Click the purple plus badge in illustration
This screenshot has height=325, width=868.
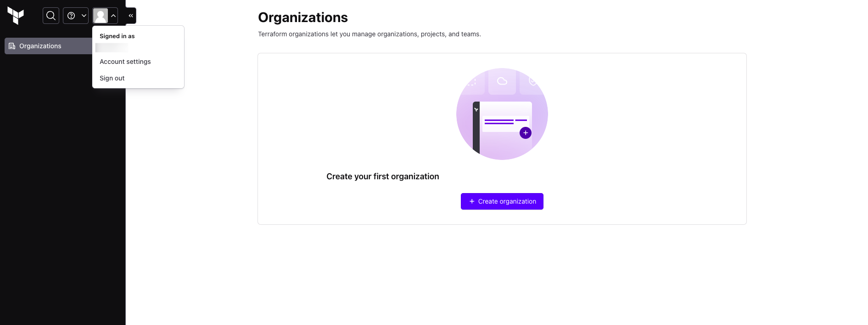(526, 133)
